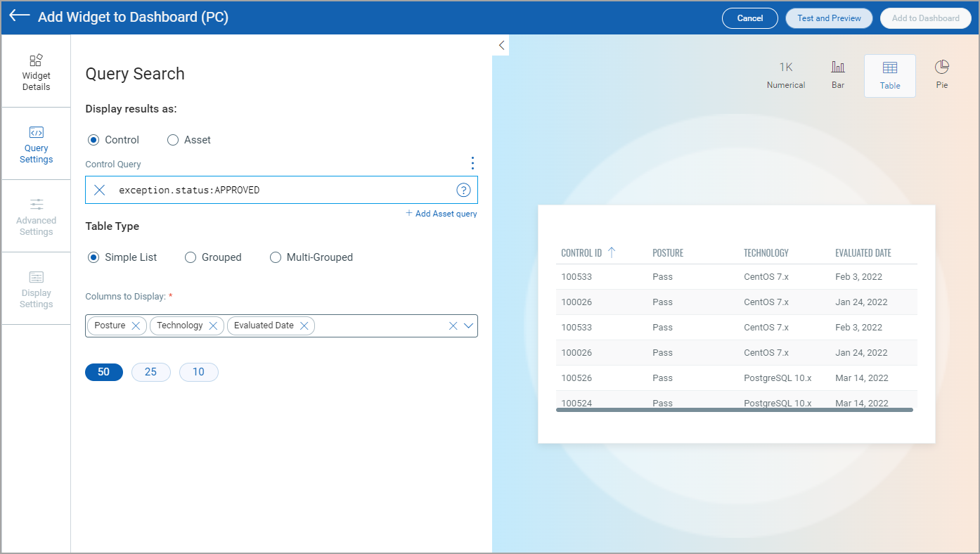Viewport: 980px width, 554px height.
Task: Select the Pie chart widget type
Action: point(941,74)
